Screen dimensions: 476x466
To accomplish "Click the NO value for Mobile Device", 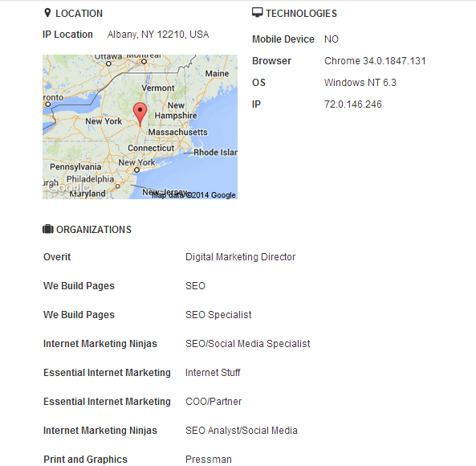I will [x=332, y=39].
